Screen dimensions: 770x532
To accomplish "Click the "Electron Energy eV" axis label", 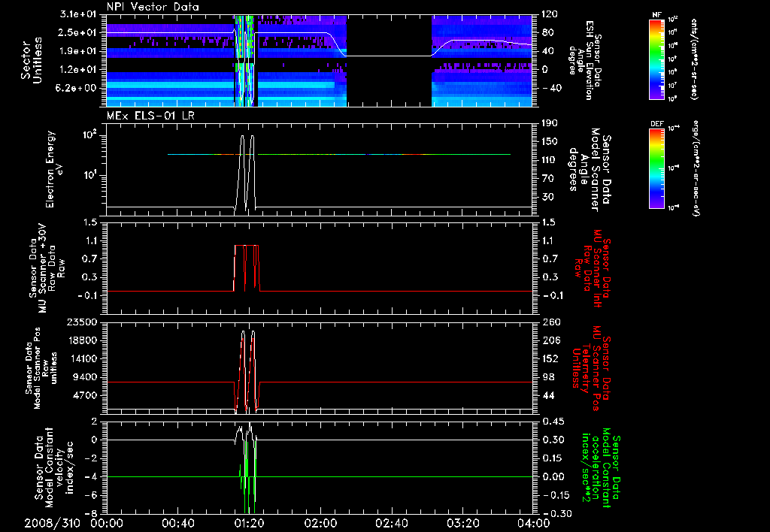I will 54,169.
